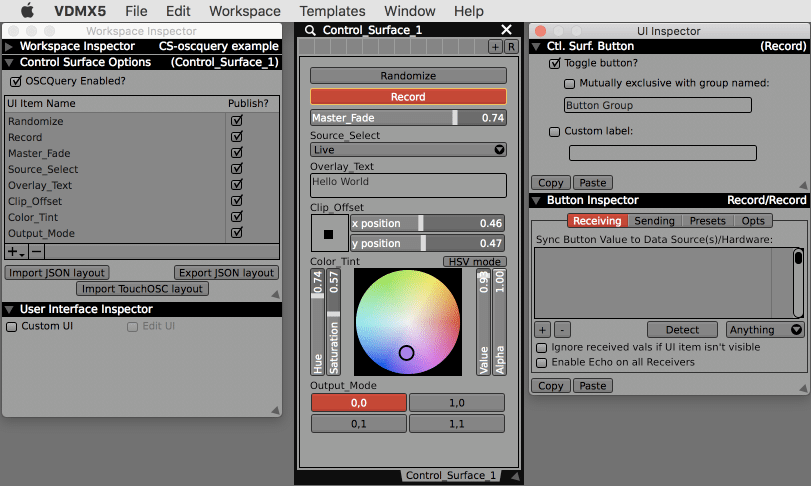Click the Button Group text field
Viewport: 811px width, 486px height.
[x=657, y=105]
